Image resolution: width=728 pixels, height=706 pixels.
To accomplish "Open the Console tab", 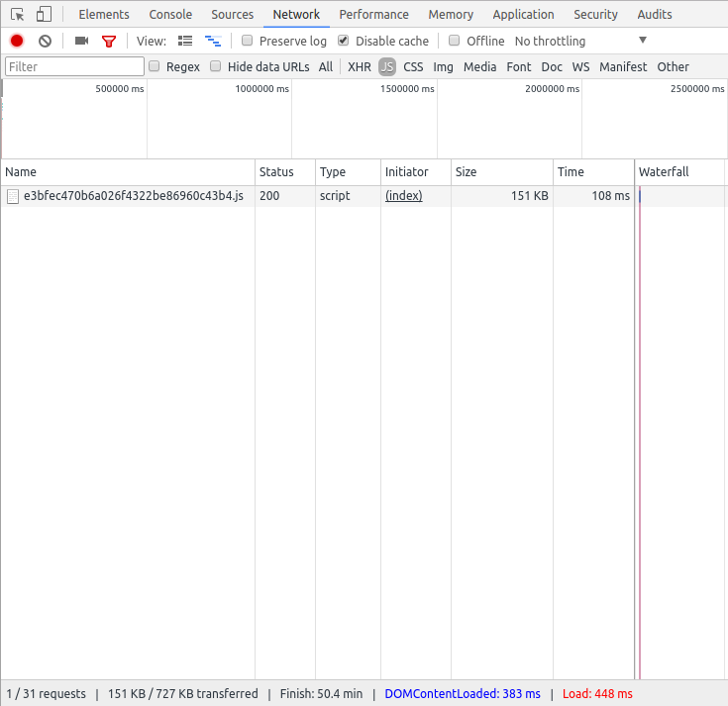I will coord(170,15).
